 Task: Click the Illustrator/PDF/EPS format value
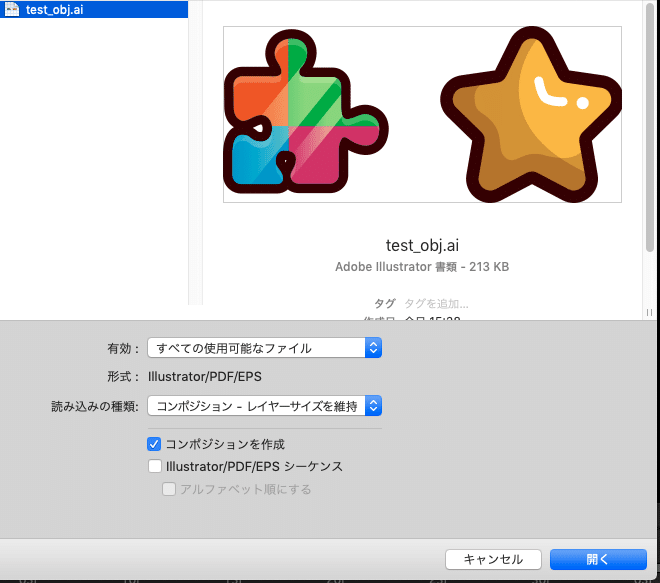click(205, 376)
